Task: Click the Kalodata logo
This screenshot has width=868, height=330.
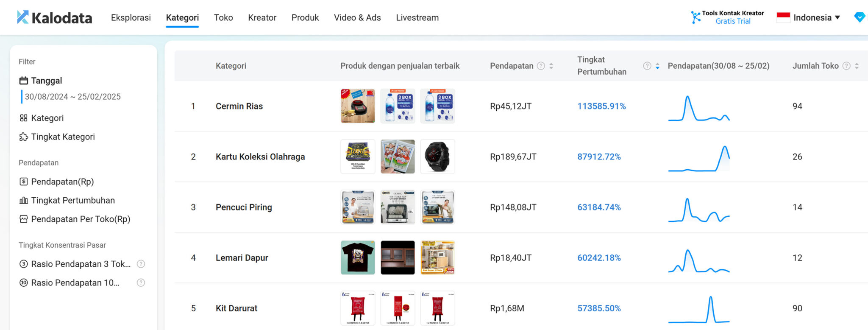Action: (x=54, y=17)
